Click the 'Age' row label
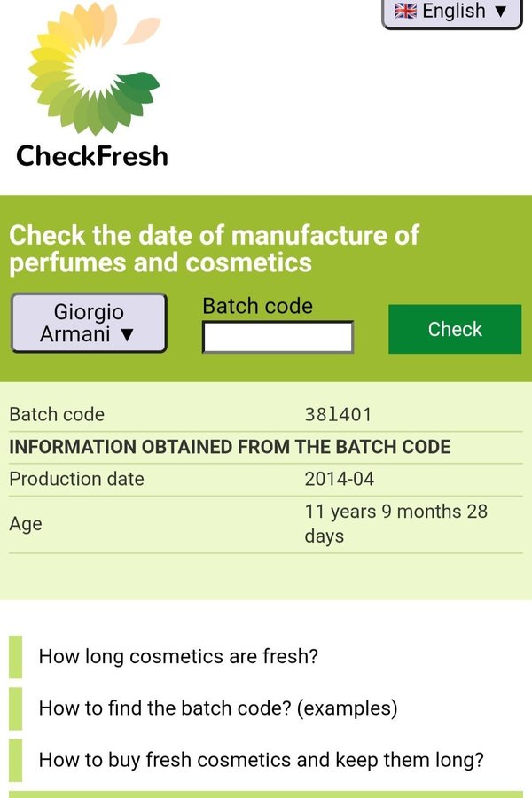Image resolution: width=532 pixels, height=798 pixels. click(26, 524)
